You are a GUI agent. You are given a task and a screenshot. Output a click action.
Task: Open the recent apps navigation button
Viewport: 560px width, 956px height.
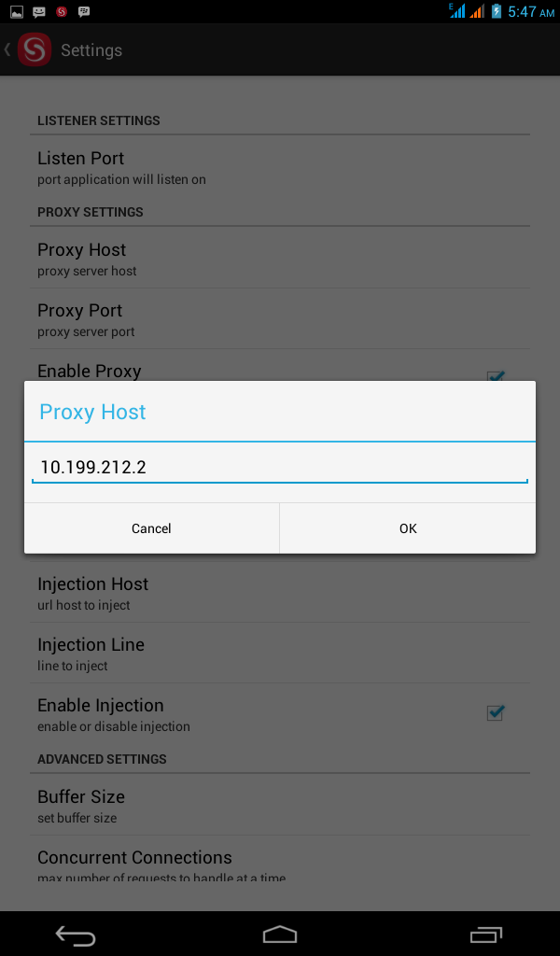485,934
